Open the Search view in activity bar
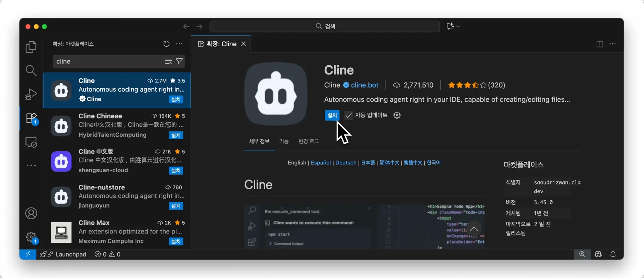The height and width of the screenshot is (278, 644). 31,70
